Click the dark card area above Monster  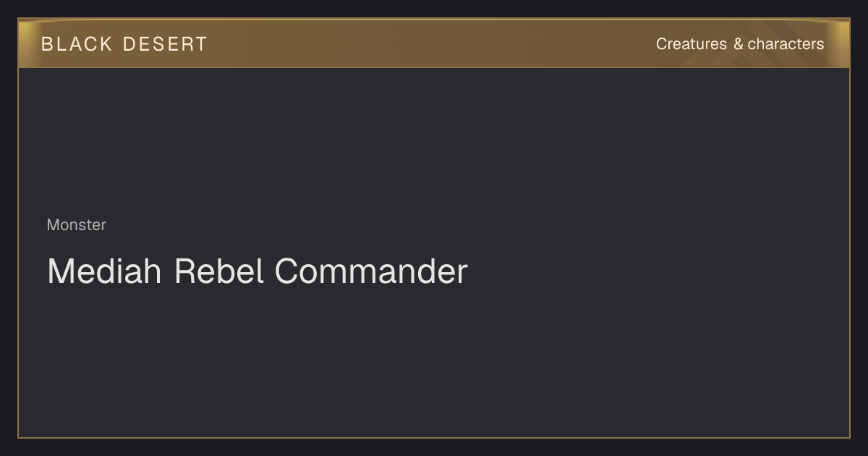pos(434,141)
